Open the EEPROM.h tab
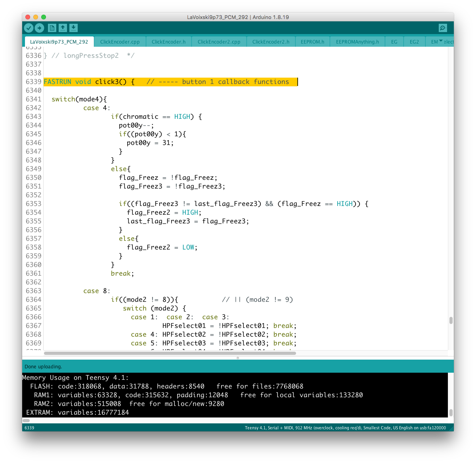 click(x=312, y=42)
